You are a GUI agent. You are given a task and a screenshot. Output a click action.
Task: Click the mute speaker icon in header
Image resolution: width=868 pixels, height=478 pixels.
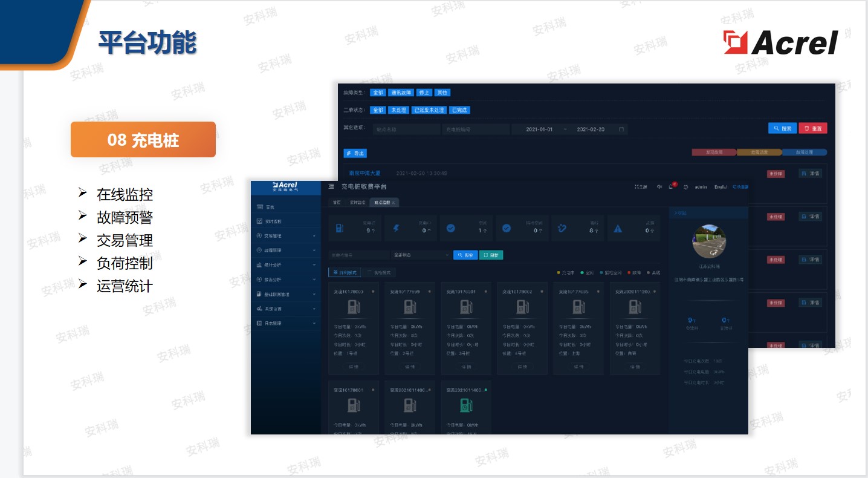click(x=659, y=187)
